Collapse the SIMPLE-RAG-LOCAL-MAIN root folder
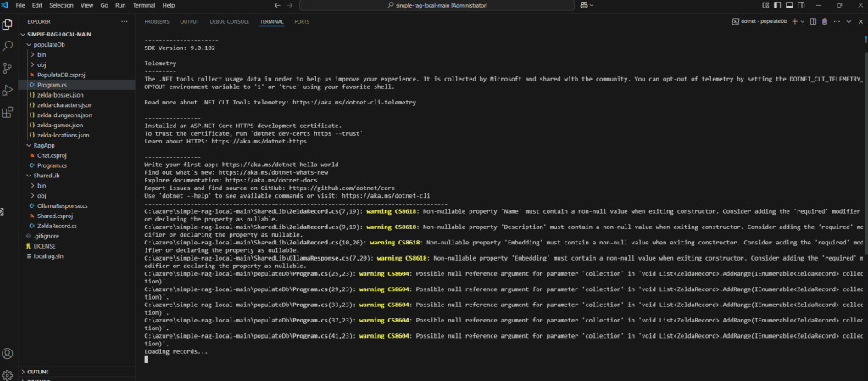The height and width of the screenshot is (381, 868). point(75,34)
